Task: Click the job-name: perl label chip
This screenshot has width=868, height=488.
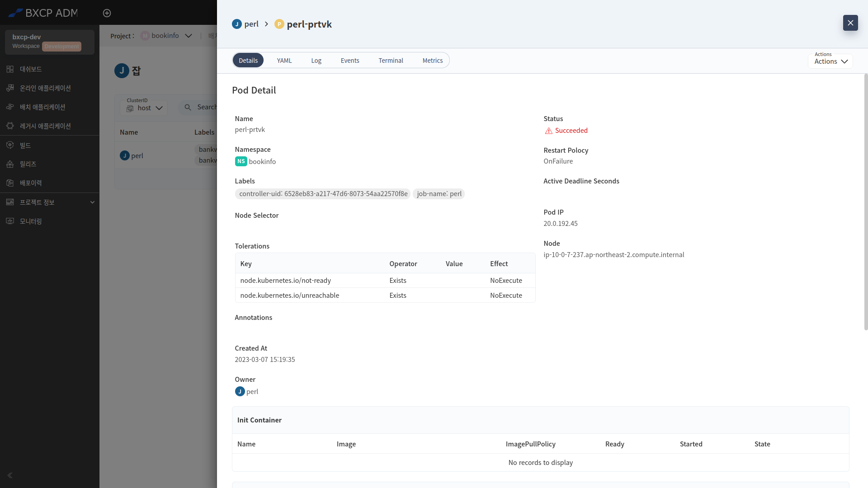Action: (439, 194)
